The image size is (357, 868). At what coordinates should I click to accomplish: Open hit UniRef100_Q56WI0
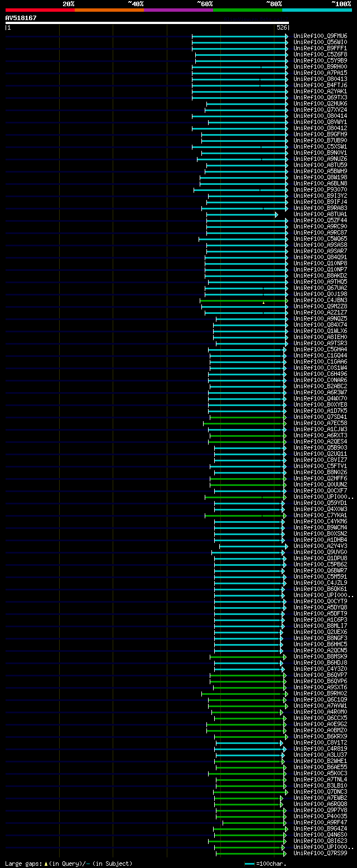coord(320,42)
